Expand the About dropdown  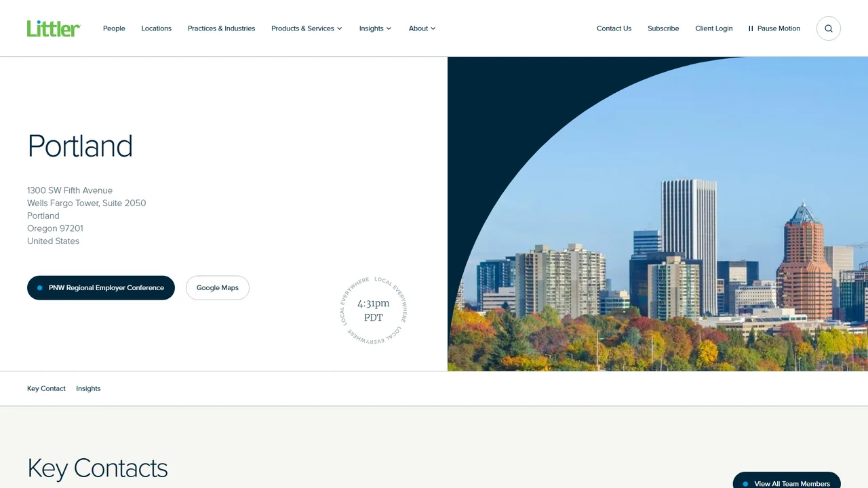tap(422, 28)
